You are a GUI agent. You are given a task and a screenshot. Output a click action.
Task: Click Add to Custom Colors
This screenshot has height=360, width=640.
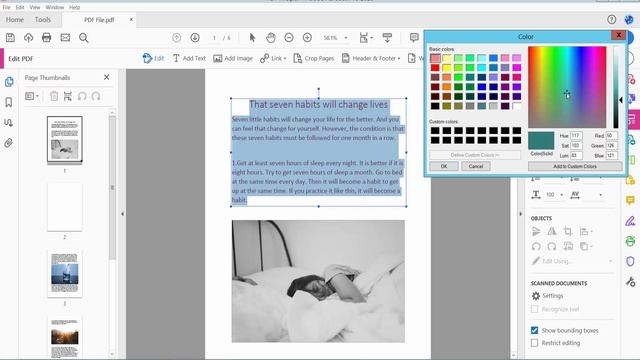coord(575,166)
